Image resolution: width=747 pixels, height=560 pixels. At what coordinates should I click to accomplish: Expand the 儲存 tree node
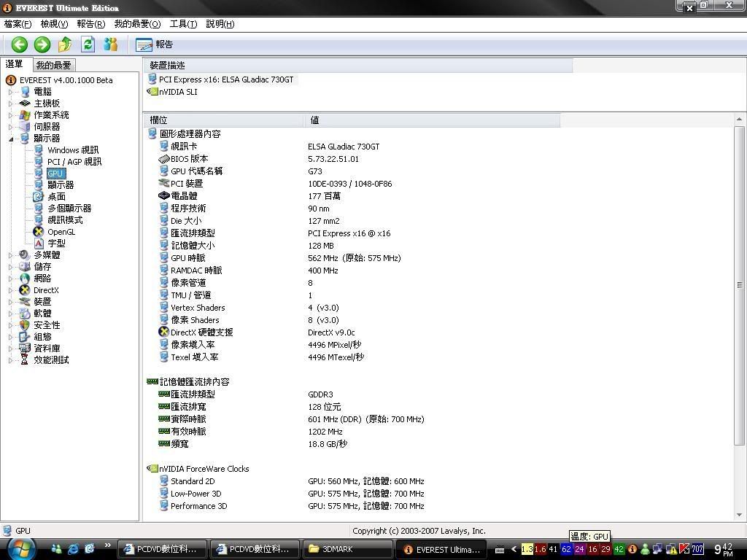[x=10, y=267]
